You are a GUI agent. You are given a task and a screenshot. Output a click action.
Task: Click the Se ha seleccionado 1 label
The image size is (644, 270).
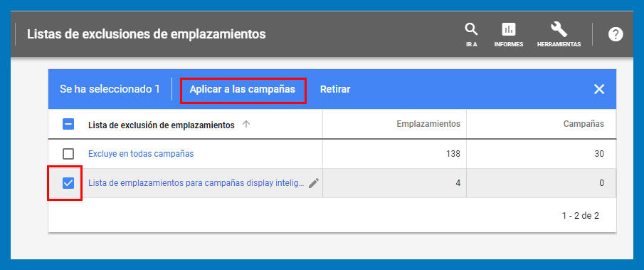click(x=110, y=89)
